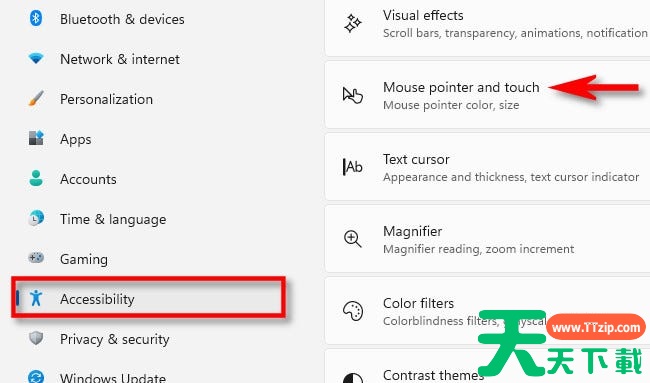Click the Network wifi icon
Image resolution: width=650 pixels, height=383 pixels.
click(36, 58)
